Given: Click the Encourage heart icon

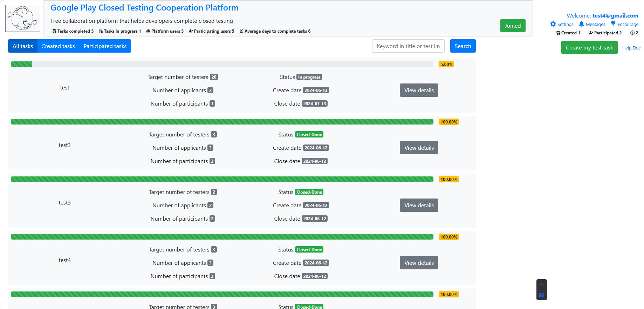Looking at the screenshot, I should [x=613, y=24].
